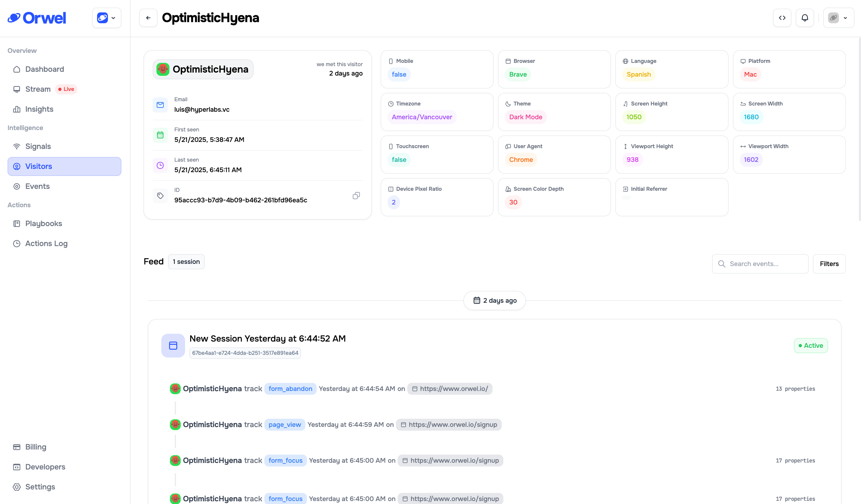
Task: Click the Filters button
Action: pyautogui.click(x=829, y=263)
